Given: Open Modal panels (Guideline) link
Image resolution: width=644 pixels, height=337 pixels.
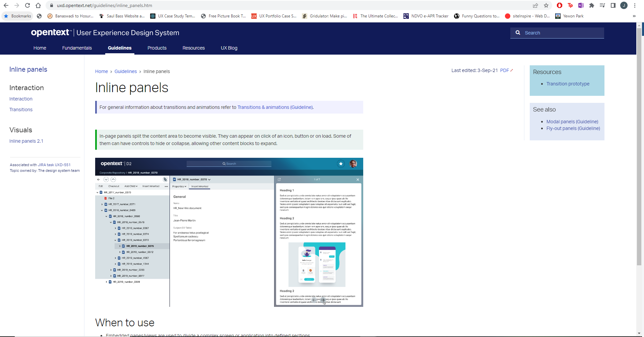Looking at the screenshot, I should point(572,122).
